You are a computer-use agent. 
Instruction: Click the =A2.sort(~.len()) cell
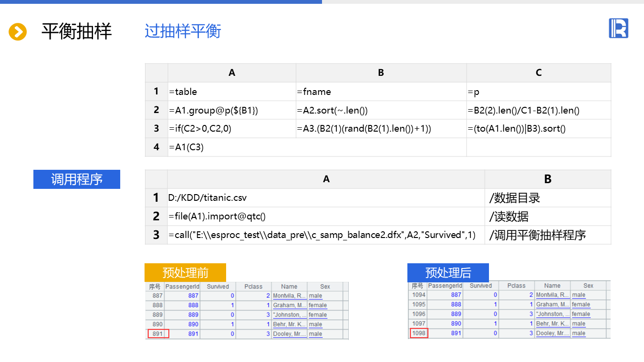point(381,110)
